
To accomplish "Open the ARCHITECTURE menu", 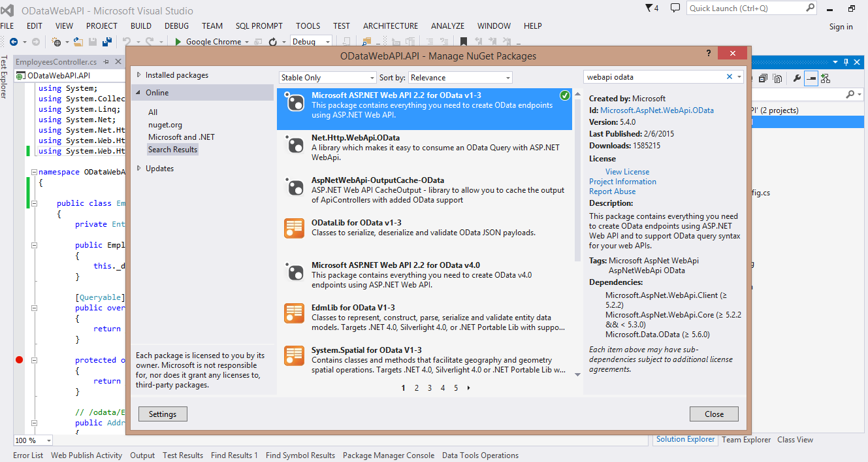I will point(390,26).
